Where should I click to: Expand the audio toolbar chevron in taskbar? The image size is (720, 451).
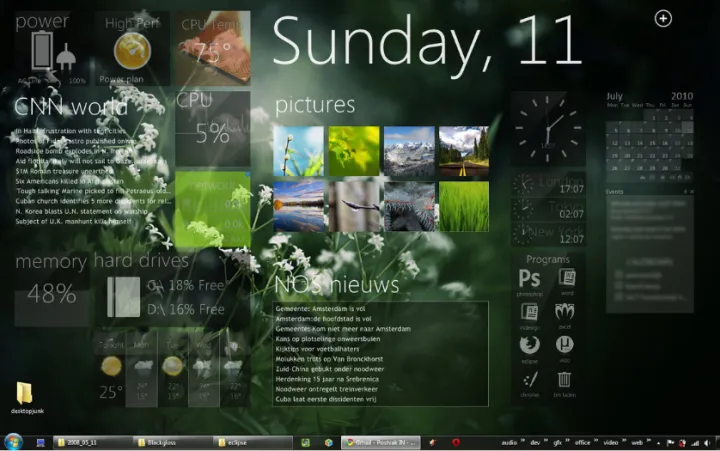coord(523,441)
